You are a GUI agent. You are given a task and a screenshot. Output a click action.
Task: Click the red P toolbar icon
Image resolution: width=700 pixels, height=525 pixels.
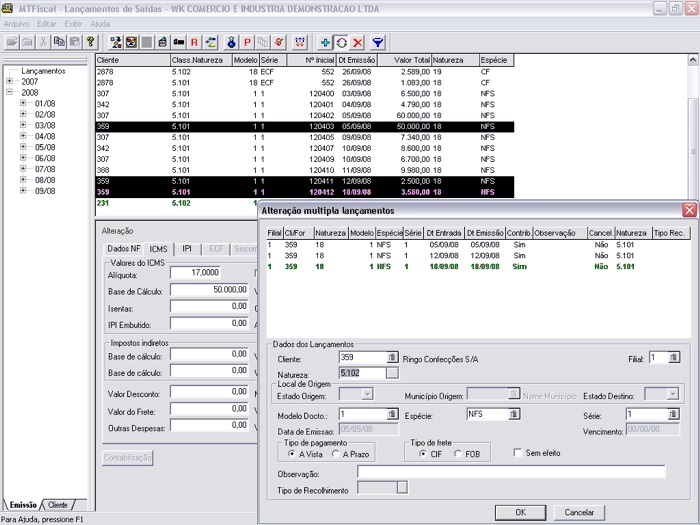[x=246, y=42]
